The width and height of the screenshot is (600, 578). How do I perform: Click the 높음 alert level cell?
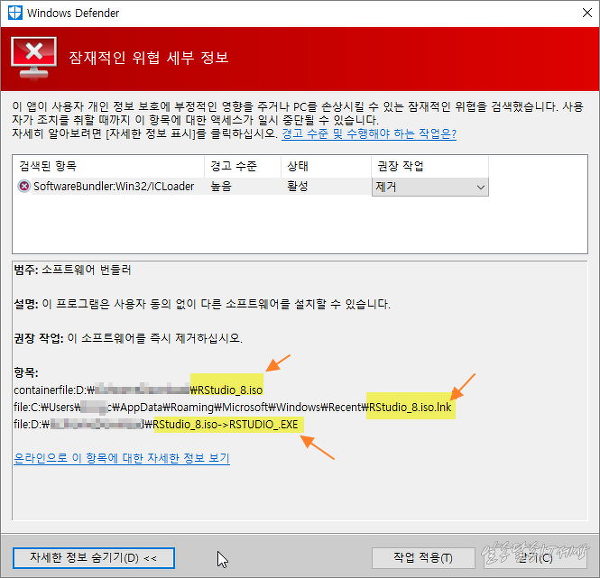point(221,187)
